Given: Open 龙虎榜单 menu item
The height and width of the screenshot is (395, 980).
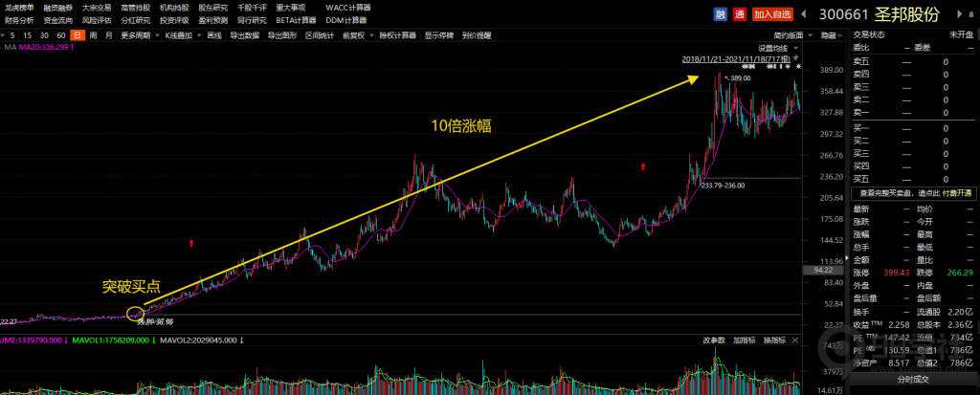Looking at the screenshot, I should tap(19, 7).
